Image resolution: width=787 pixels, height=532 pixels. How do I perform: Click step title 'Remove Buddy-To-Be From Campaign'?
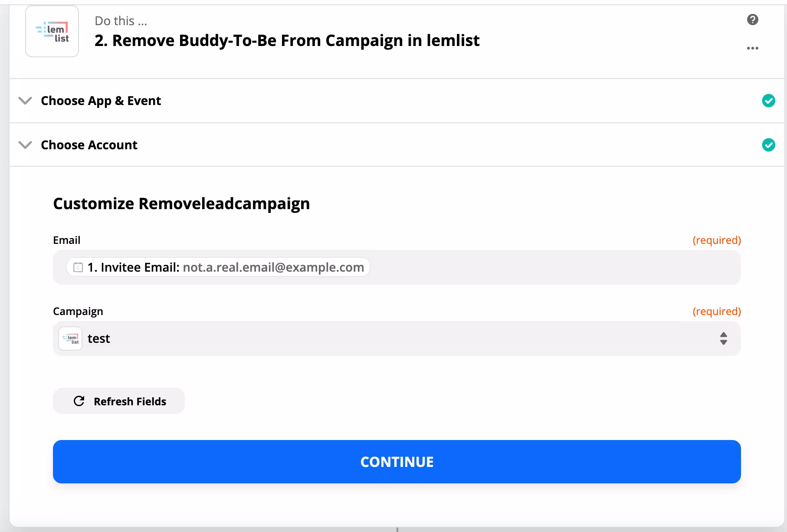click(x=287, y=40)
